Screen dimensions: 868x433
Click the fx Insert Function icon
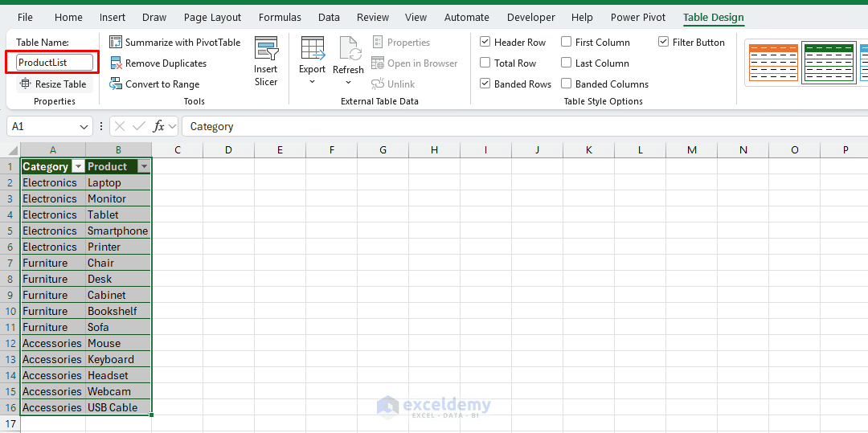[x=158, y=127]
